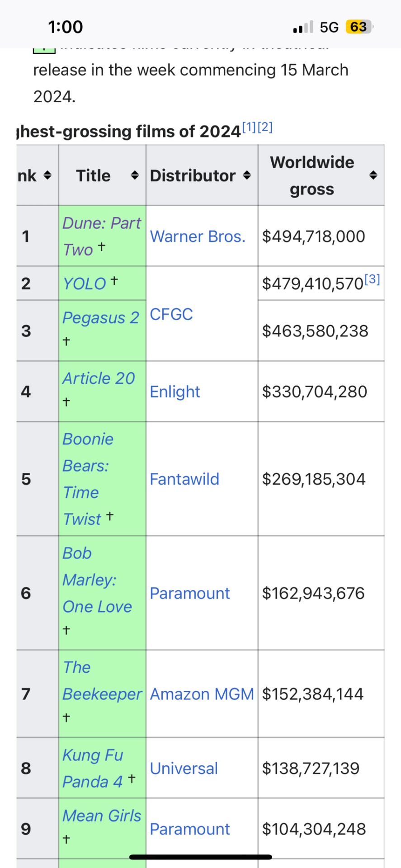Sort table by Distributor column arrows
Viewport: 401px width, 868px height.
[247, 175]
